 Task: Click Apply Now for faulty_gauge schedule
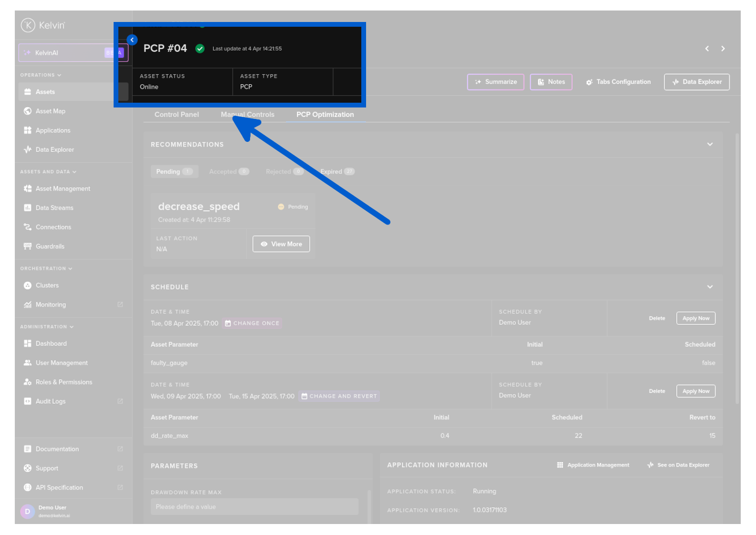pos(695,319)
